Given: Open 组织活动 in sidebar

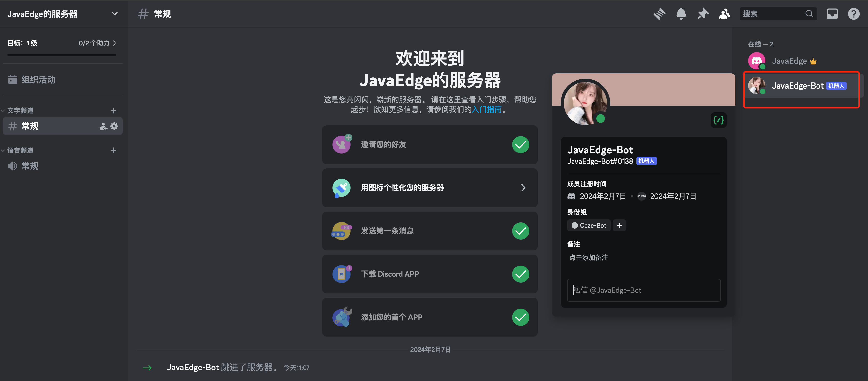Looking at the screenshot, I should (x=38, y=80).
